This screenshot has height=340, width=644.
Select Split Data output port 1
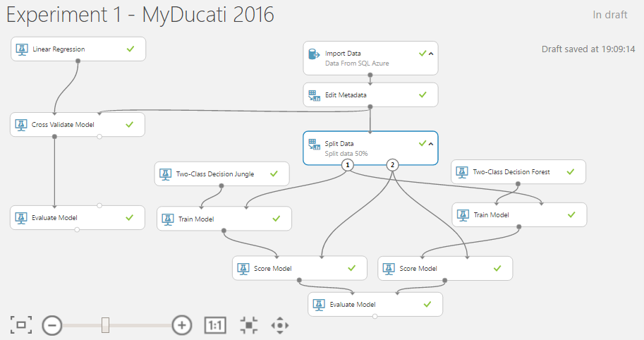[347, 165]
